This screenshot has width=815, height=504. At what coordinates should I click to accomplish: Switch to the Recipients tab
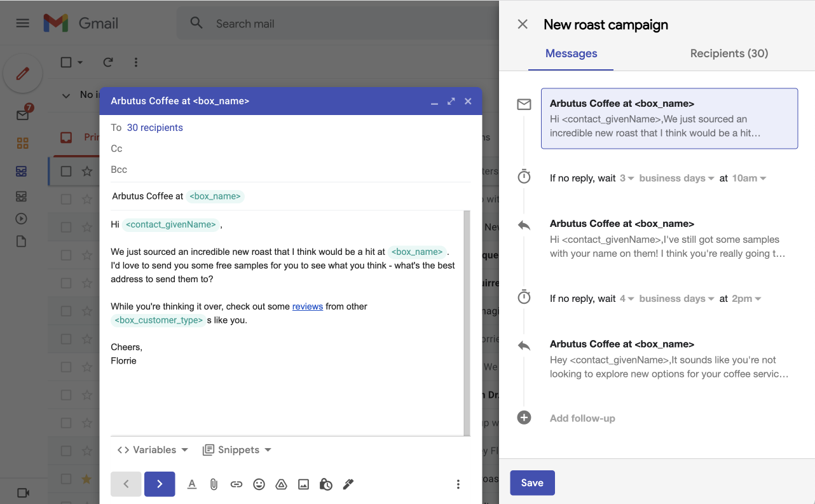coord(729,53)
